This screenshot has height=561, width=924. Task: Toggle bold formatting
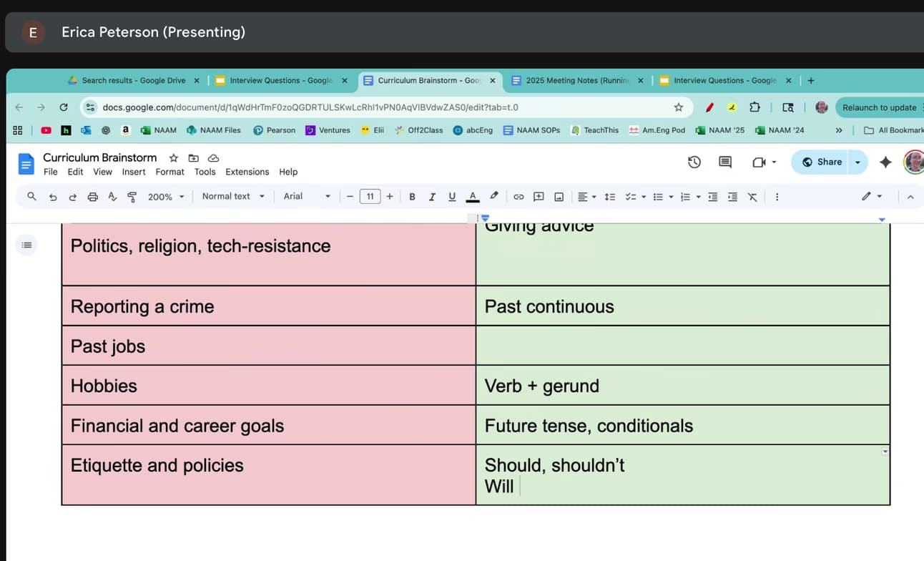(412, 196)
